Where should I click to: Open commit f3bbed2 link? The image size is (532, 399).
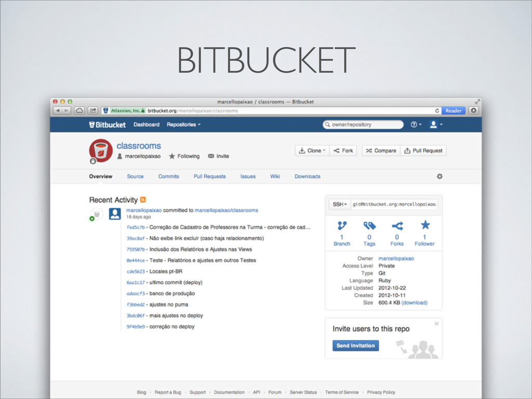(136, 304)
